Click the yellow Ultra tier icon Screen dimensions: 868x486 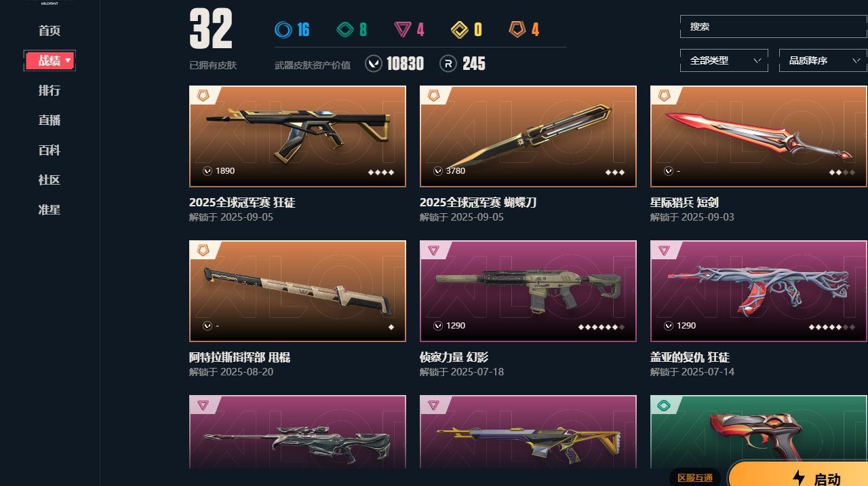click(460, 30)
